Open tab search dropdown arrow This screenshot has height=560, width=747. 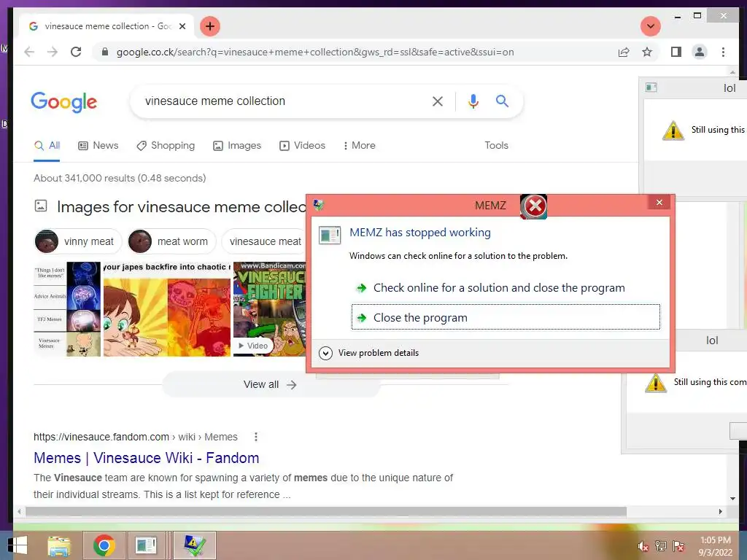coord(650,26)
